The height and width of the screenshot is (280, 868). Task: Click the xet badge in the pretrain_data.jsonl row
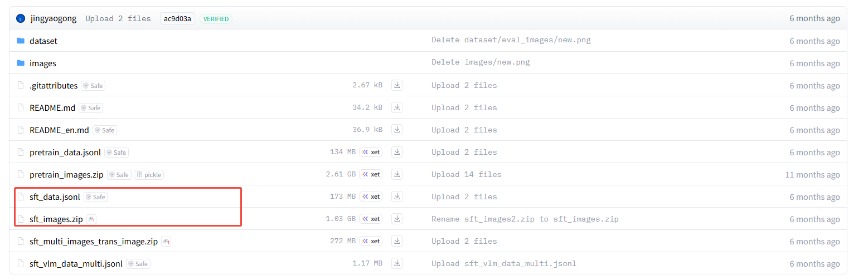click(x=371, y=152)
